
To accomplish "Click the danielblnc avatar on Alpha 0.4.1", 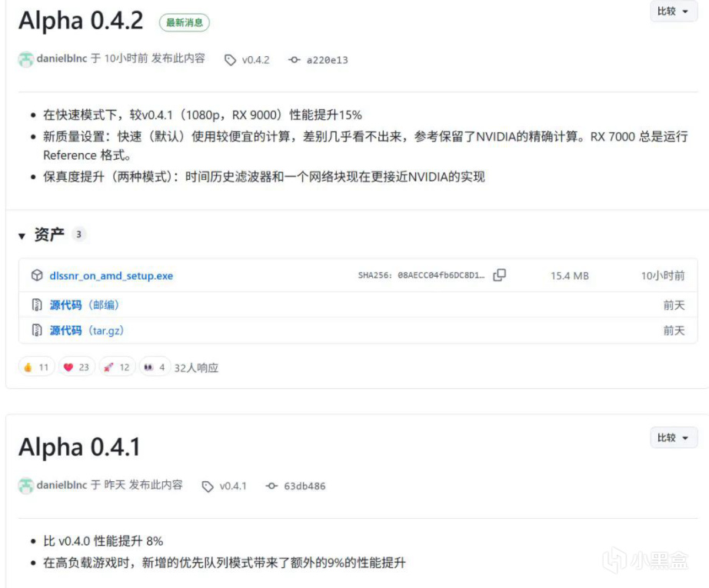I will tap(26, 486).
